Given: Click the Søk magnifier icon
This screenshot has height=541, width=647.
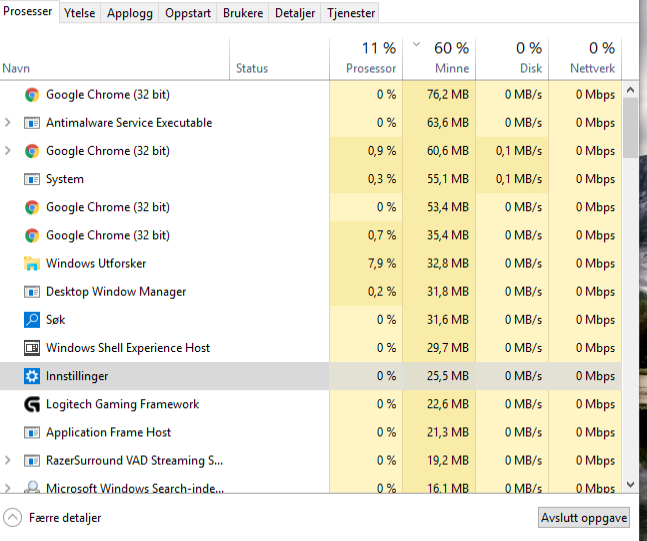Looking at the screenshot, I should click(31, 320).
